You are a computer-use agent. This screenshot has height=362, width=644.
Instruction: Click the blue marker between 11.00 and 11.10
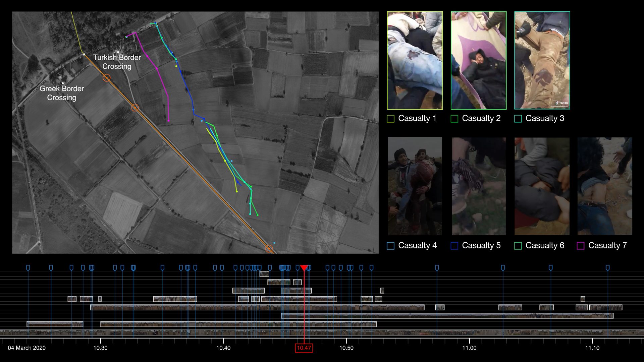(550, 268)
